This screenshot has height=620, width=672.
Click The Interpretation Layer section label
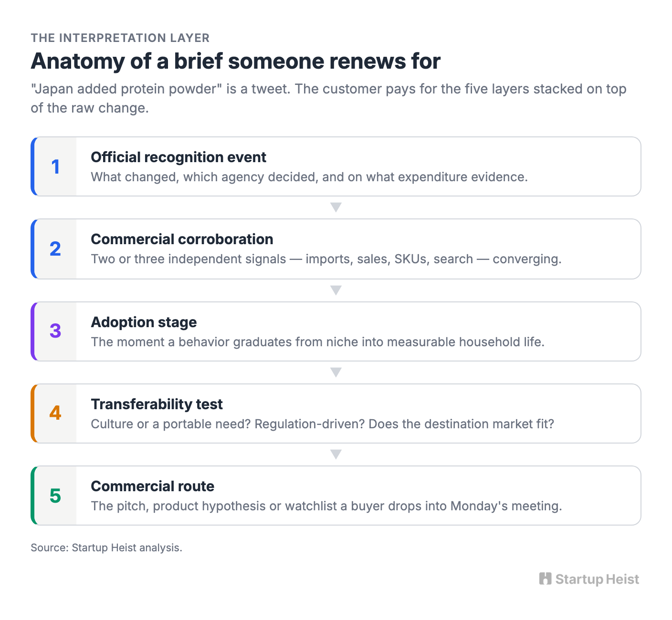click(x=120, y=38)
